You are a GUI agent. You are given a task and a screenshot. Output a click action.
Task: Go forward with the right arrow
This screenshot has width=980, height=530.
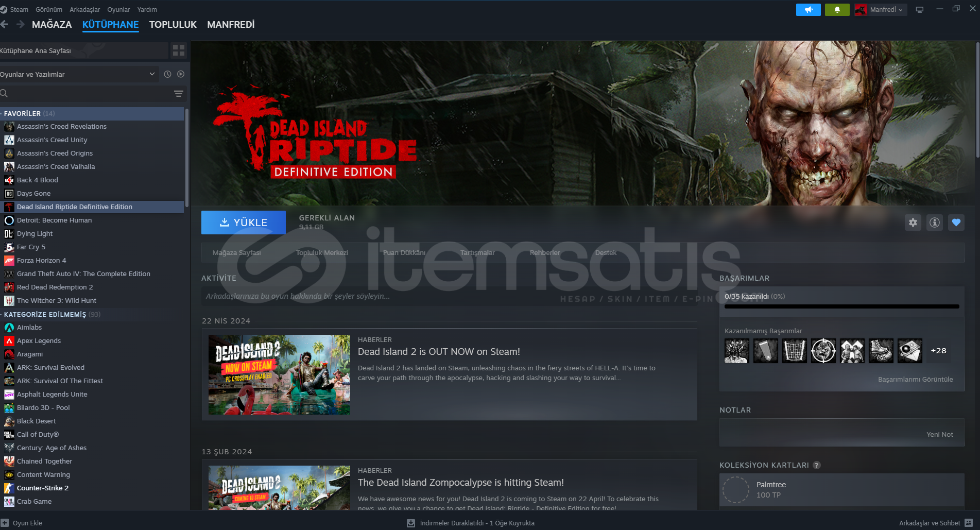21,24
